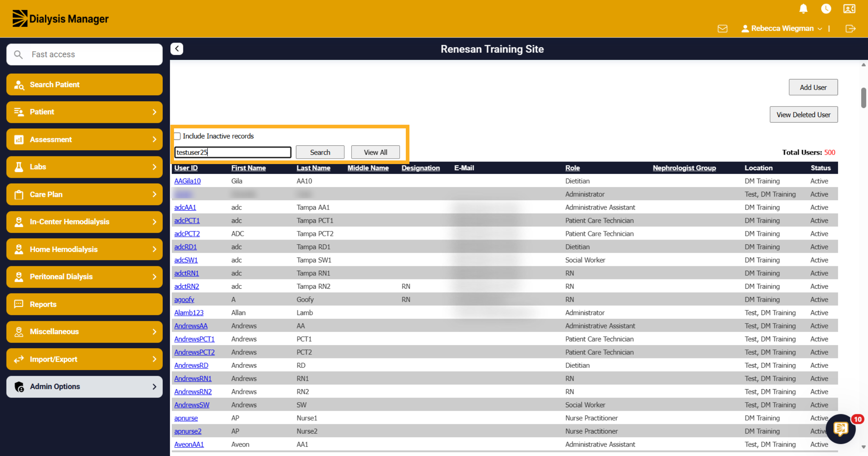This screenshot has height=456, width=868.
Task: Expand Peritoneal Dialysis menu
Action: pyautogui.click(x=84, y=277)
